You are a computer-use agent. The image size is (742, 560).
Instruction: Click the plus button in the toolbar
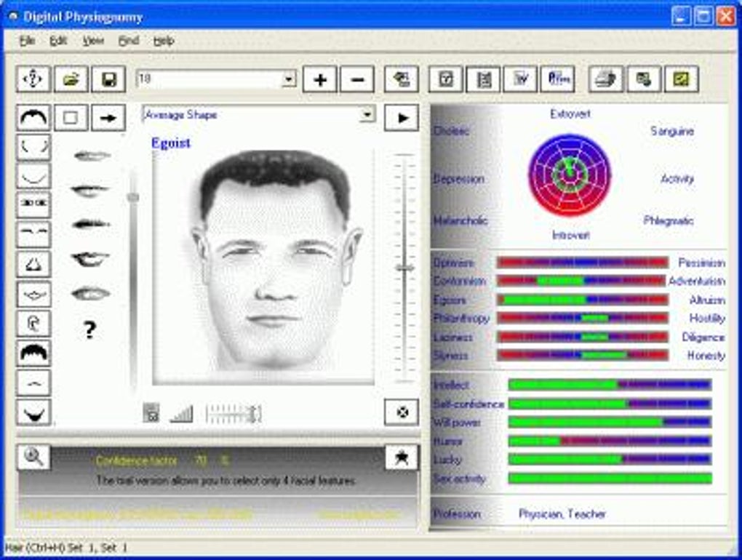tap(320, 79)
